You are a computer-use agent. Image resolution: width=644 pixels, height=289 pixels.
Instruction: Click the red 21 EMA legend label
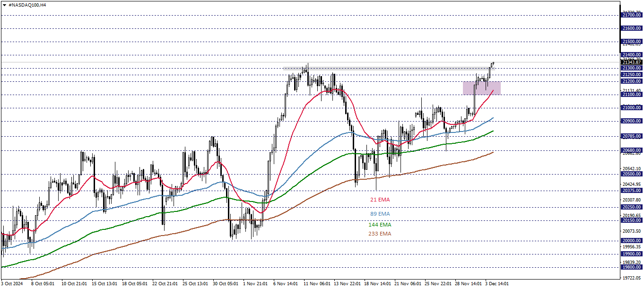point(380,200)
